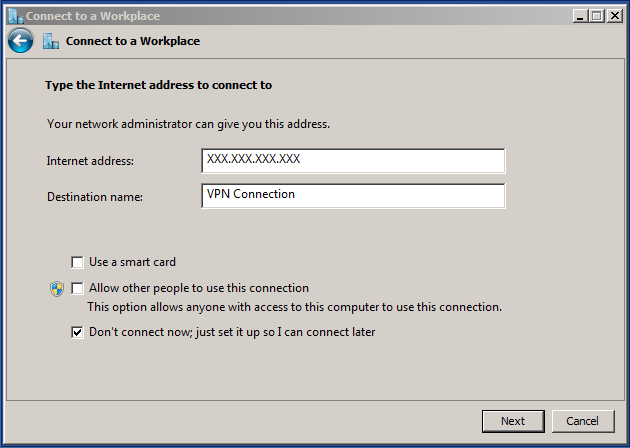This screenshot has width=630, height=448.
Task: Go back using the blue arrow button
Action: 20,41
